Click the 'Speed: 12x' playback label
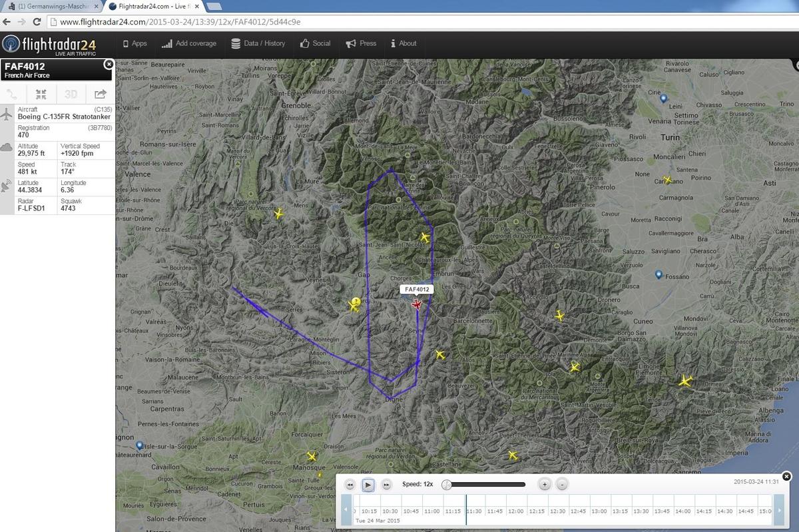 [x=417, y=485]
